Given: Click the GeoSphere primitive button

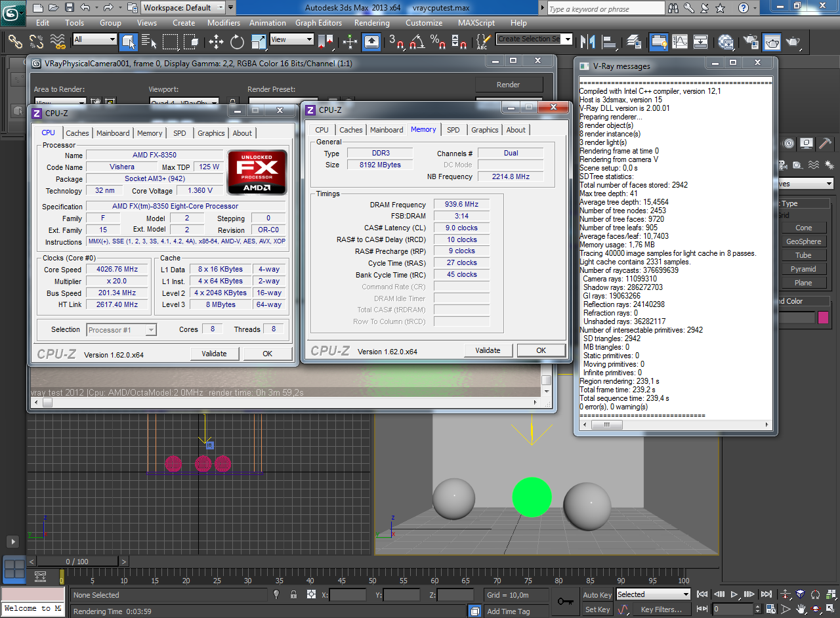Looking at the screenshot, I should (x=803, y=241).
